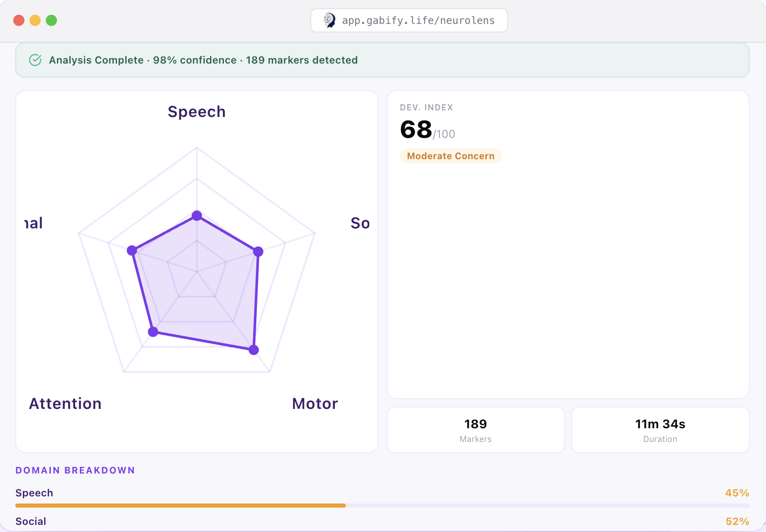Click the 68/100 Dev. Index score
The height and width of the screenshot is (532, 766).
427,130
